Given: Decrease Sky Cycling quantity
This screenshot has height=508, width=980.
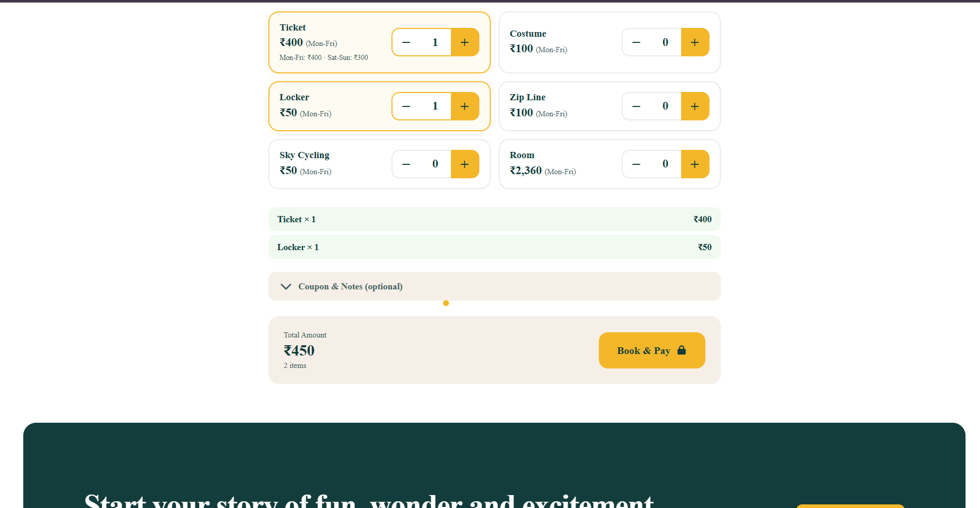Looking at the screenshot, I should [406, 164].
